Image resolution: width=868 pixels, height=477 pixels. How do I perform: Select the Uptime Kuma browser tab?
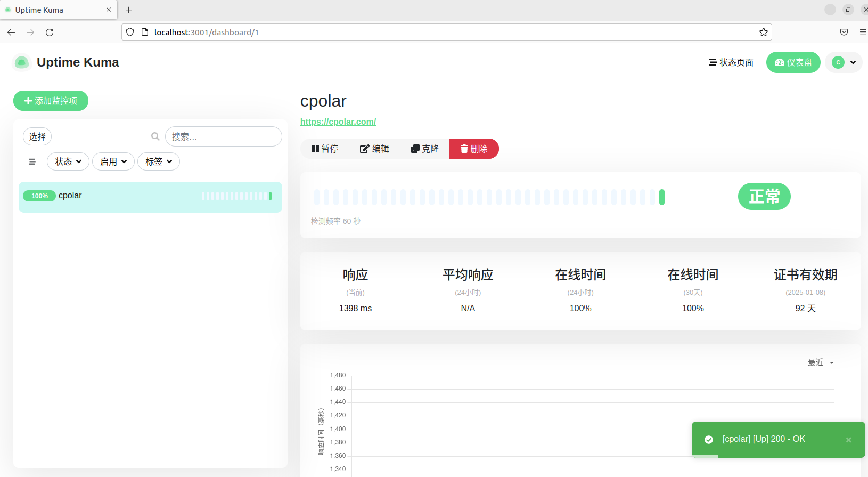pyautogui.click(x=59, y=10)
